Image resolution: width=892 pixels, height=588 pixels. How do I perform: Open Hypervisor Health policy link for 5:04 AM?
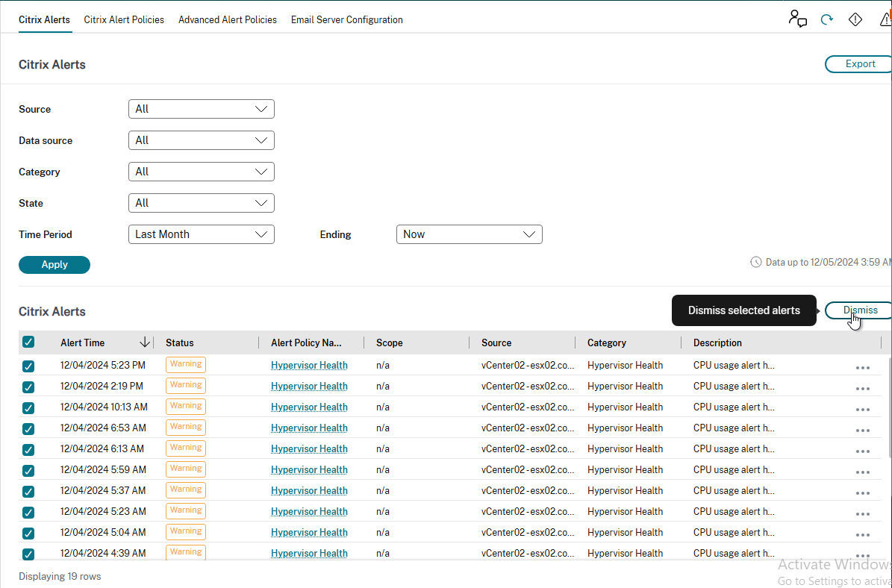coord(309,532)
